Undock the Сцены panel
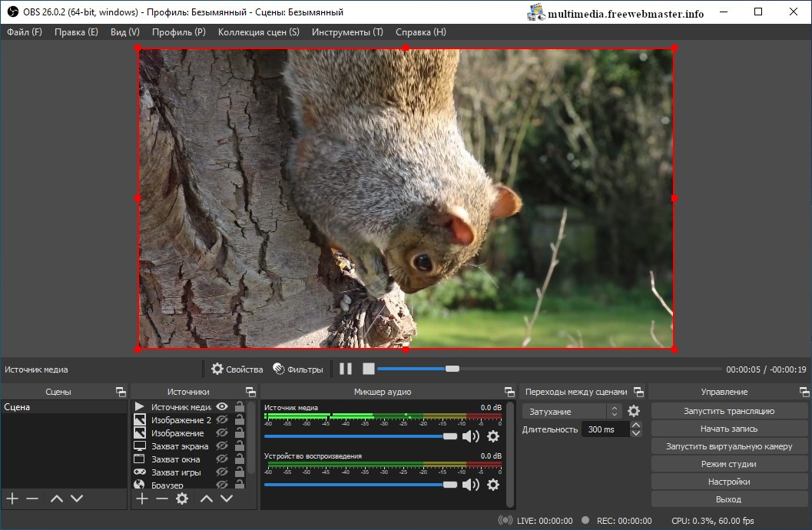The height and width of the screenshot is (530, 812). click(121, 392)
